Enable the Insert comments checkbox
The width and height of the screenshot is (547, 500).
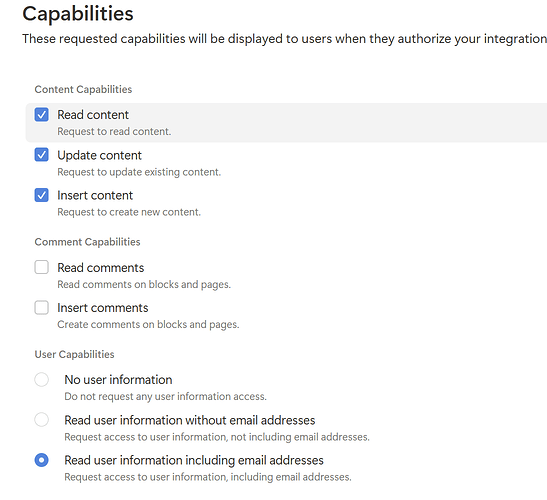(42, 308)
